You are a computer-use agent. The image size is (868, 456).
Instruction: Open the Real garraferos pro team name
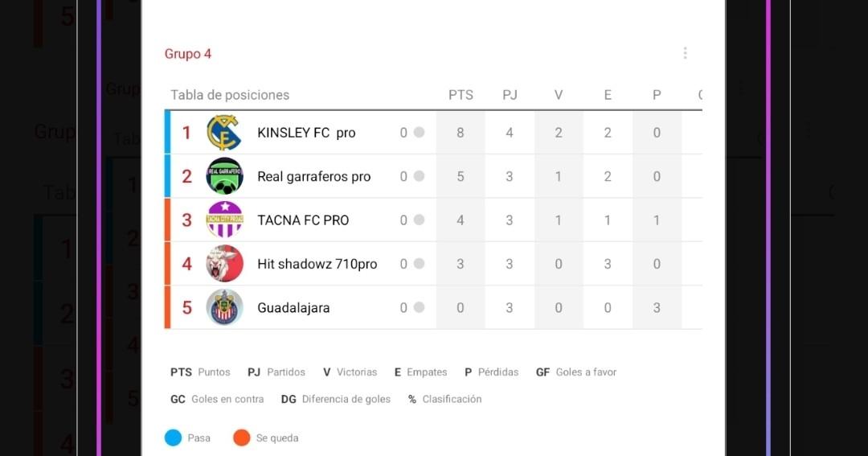[313, 176]
